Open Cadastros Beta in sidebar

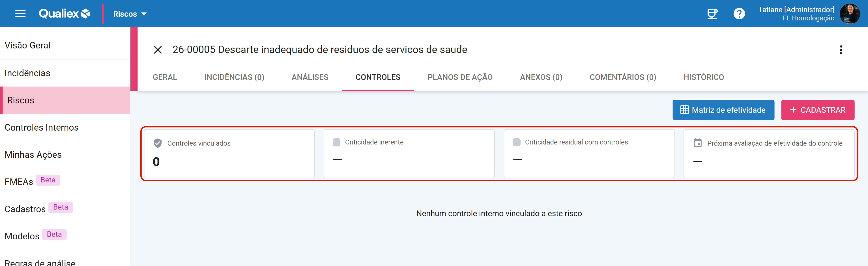[65, 209]
